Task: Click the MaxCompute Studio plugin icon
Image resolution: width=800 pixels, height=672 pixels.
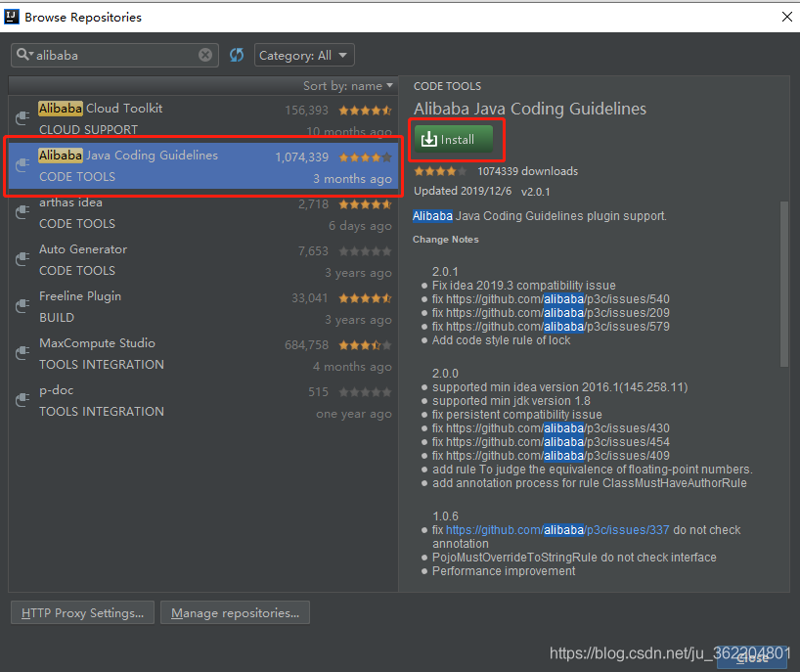Action: point(22,352)
